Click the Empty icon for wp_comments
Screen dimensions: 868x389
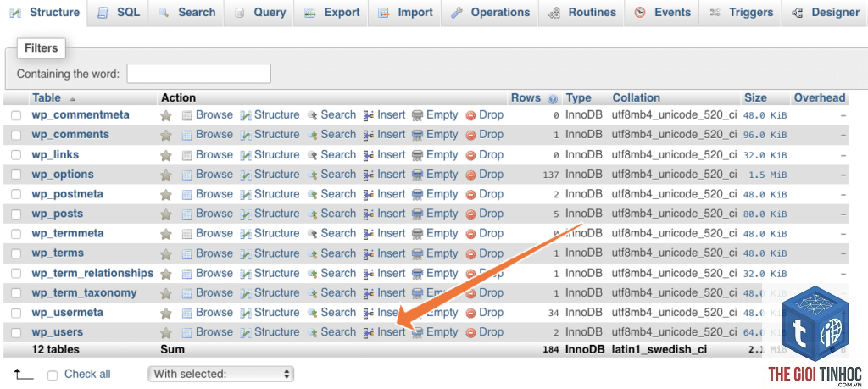(417, 135)
